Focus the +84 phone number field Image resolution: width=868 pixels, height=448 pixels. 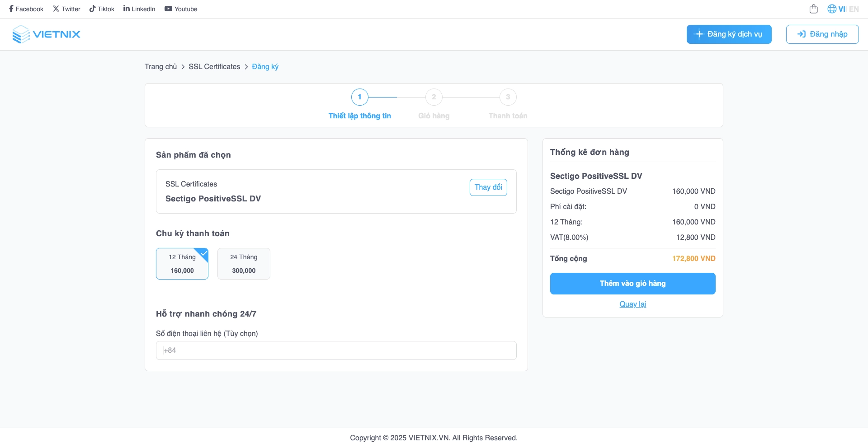[x=336, y=350]
